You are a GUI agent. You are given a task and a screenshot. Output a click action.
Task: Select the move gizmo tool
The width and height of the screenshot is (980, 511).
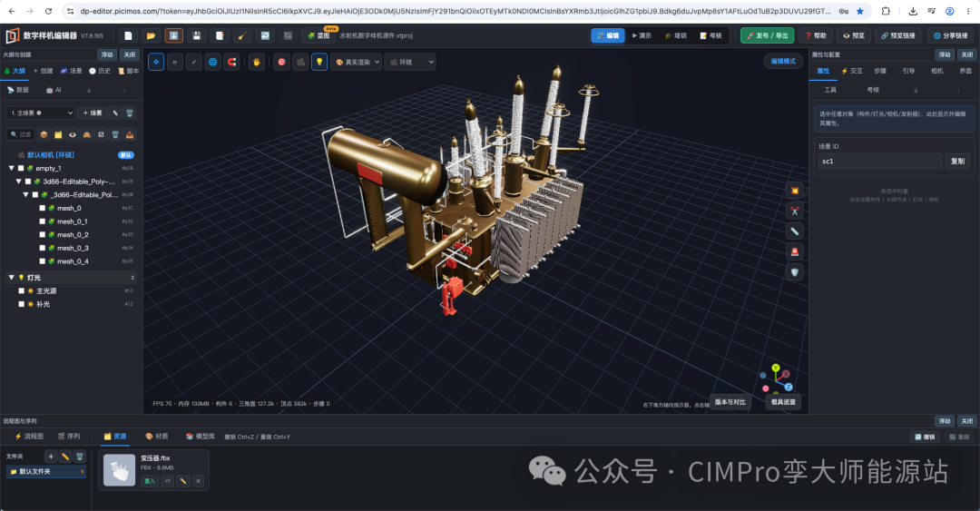click(156, 62)
